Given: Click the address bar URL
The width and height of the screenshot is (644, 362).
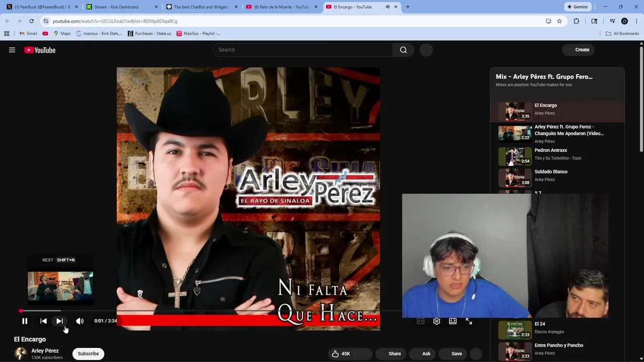Looking at the screenshot, I should (115, 21).
